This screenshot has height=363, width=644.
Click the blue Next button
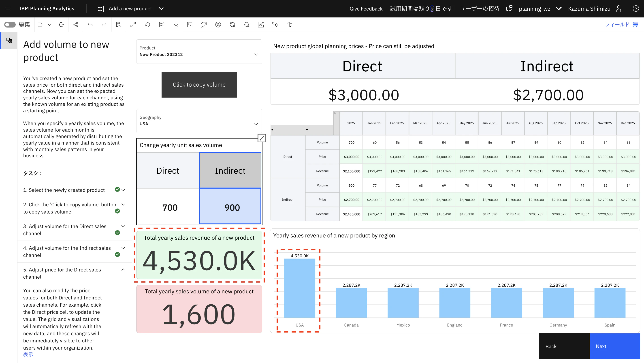[x=615, y=346]
